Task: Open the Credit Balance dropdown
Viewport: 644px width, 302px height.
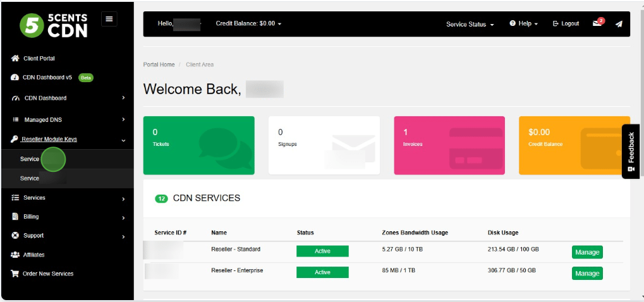Action: (x=248, y=24)
